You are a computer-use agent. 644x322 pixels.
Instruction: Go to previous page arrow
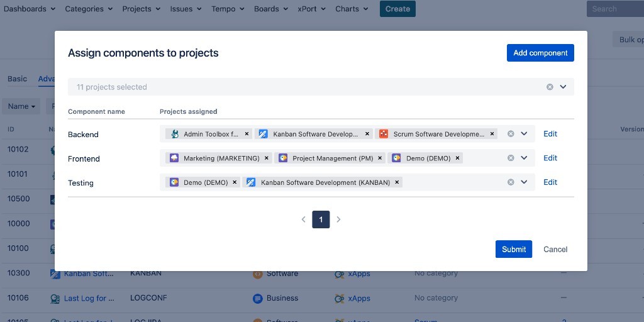[x=304, y=219]
